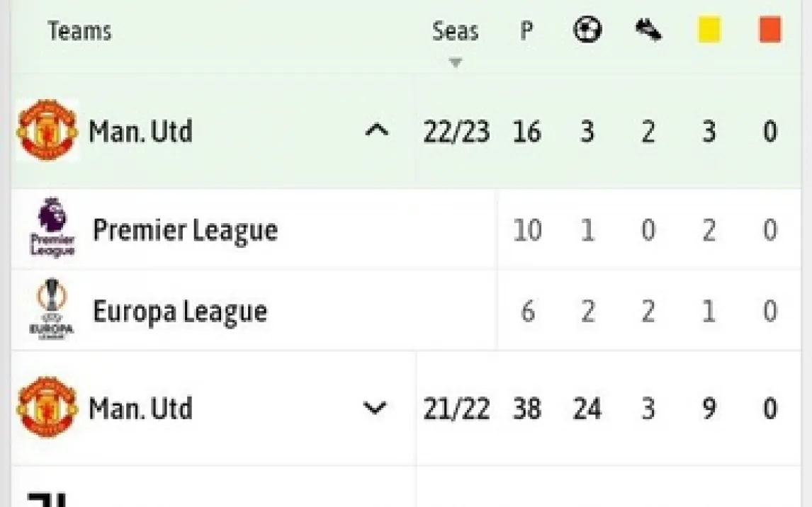Click the Teams column header
This screenshot has height=507, width=812.
(79, 31)
